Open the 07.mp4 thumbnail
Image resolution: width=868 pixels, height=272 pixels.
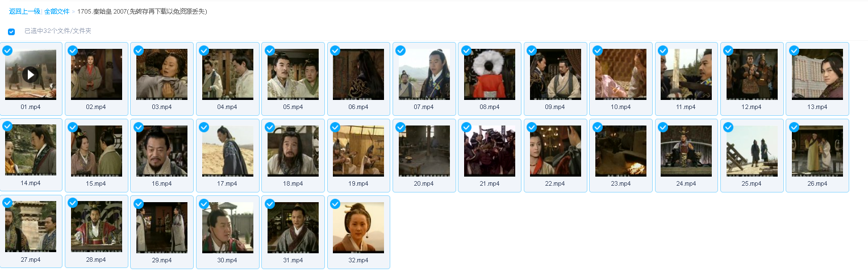[x=424, y=74]
